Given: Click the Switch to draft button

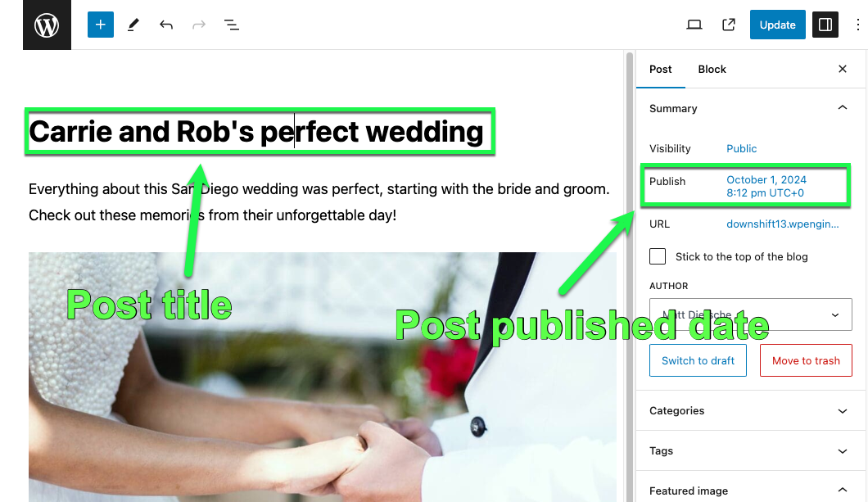Looking at the screenshot, I should [698, 360].
